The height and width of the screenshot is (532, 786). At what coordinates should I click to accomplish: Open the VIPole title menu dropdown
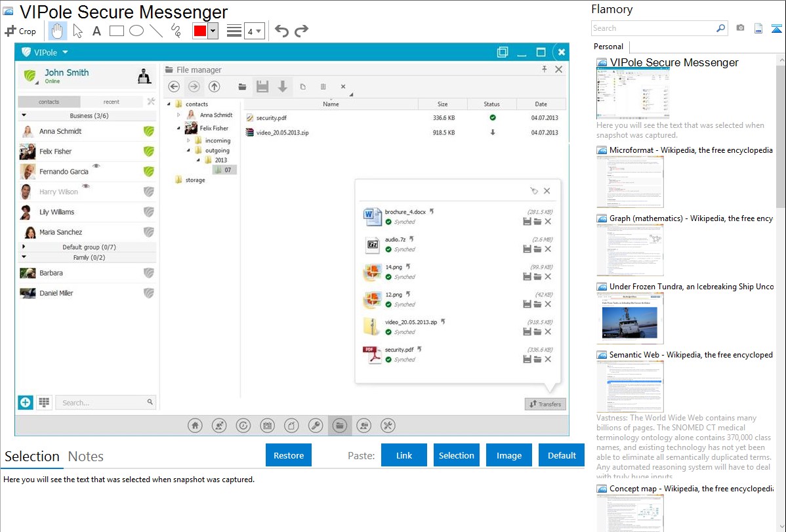(65, 52)
